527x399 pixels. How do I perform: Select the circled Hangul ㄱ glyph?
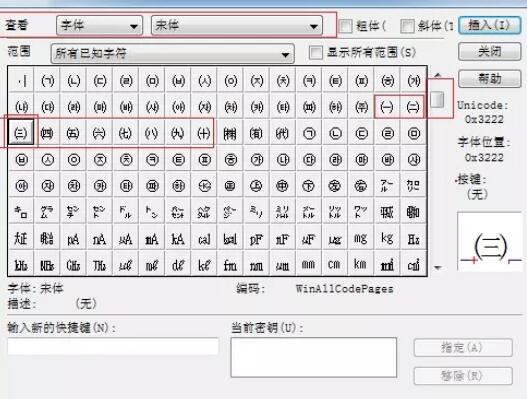[309, 133]
